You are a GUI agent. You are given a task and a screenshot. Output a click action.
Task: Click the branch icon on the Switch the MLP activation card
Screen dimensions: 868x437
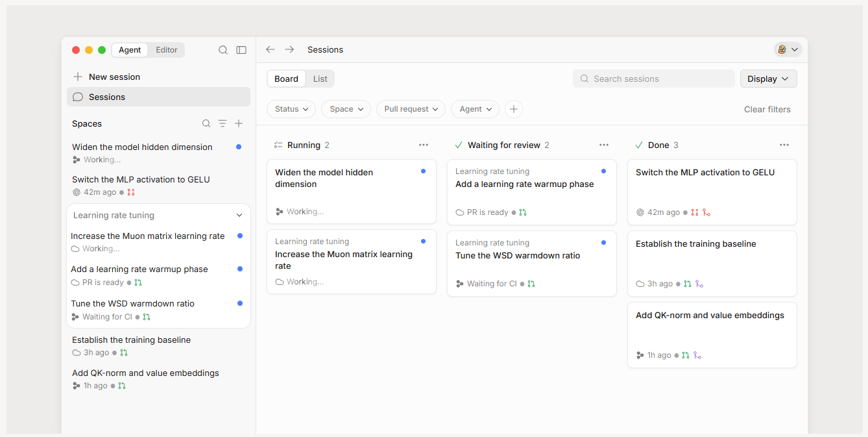[x=706, y=212]
